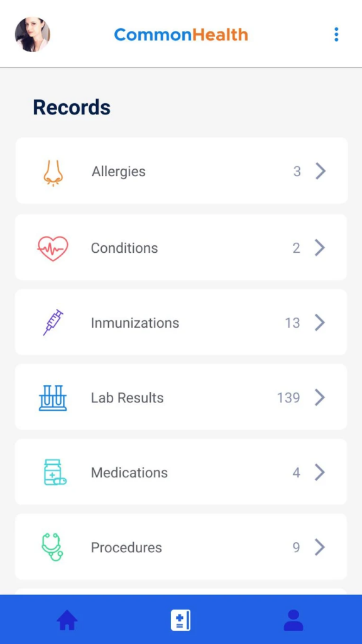Select the Allergies count badge showing 3
Viewport: 362px width, 644px height.
pos(297,170)
